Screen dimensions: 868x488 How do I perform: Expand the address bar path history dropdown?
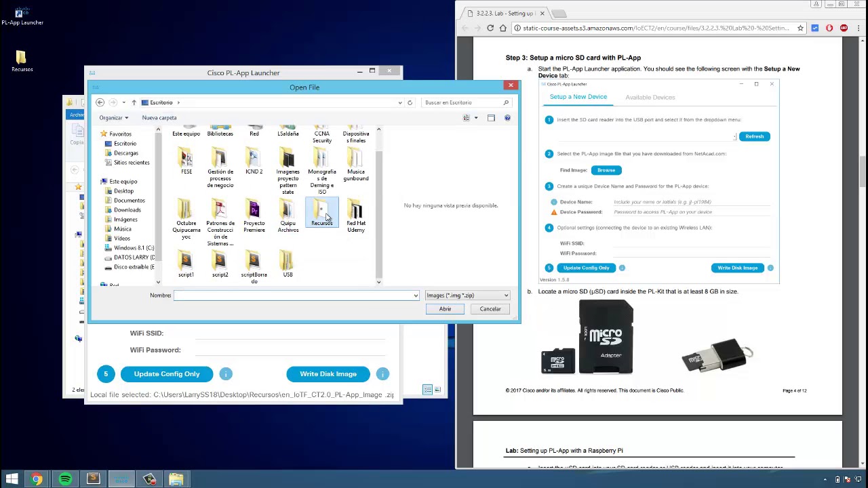400,102
